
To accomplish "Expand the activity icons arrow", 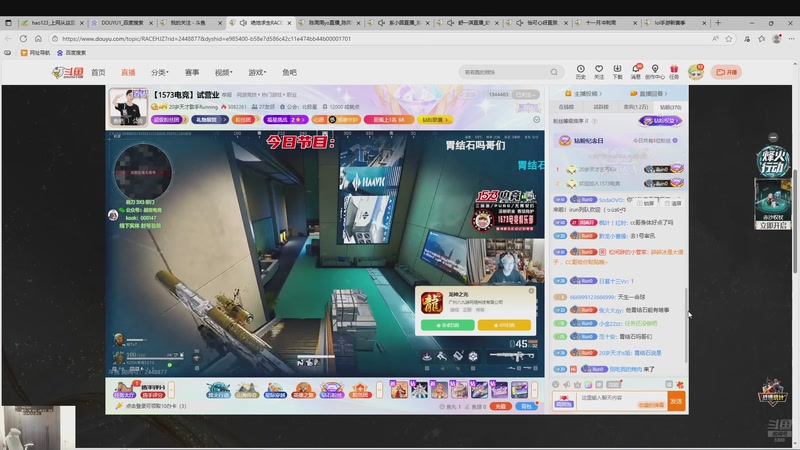I will click(x=379, y=390).
